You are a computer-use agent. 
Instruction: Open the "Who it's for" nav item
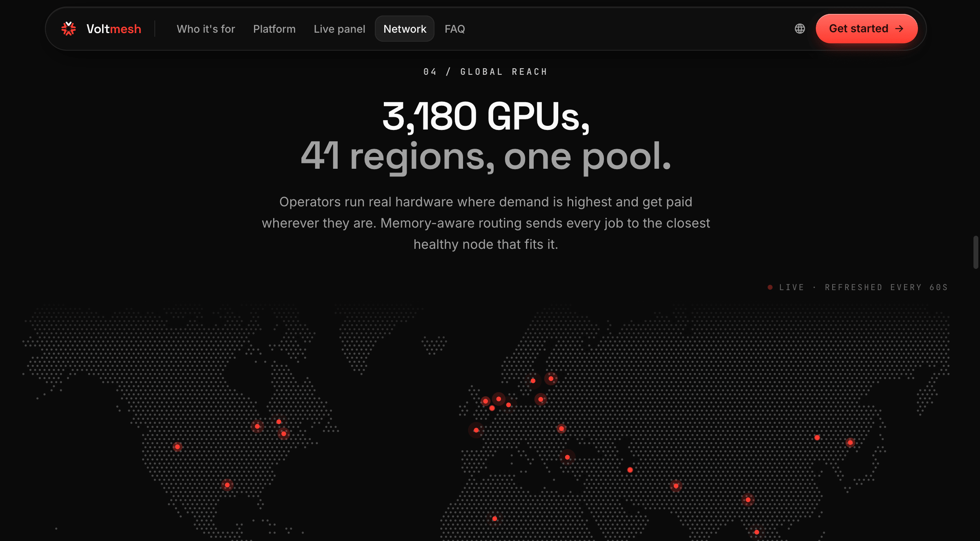pyautogui.click(x=206, y=29)
